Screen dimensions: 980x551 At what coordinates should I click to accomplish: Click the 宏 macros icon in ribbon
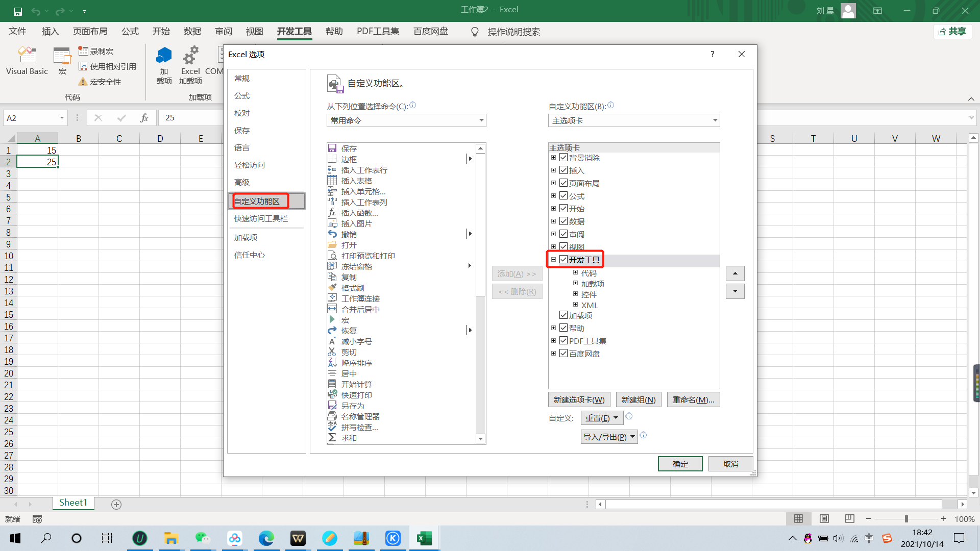[62, 55]
